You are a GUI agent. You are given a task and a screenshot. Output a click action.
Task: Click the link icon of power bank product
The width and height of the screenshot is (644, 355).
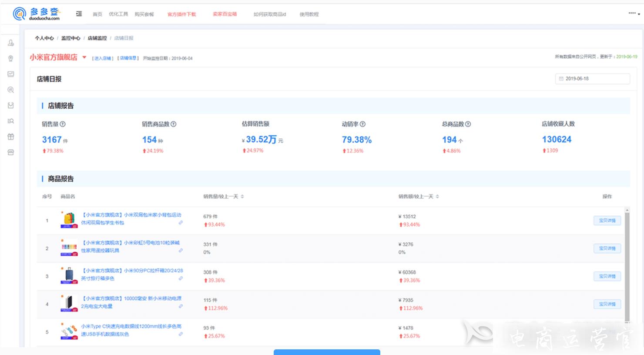181,306
